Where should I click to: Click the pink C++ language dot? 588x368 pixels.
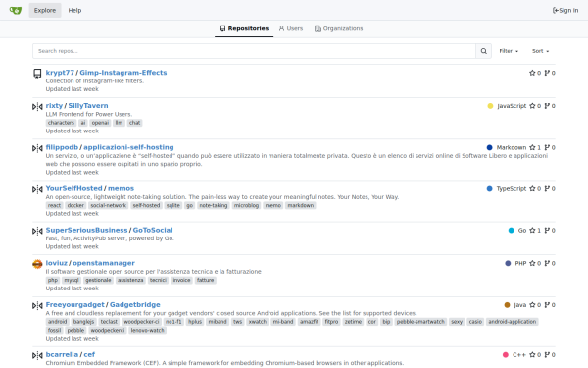point(506,355)
